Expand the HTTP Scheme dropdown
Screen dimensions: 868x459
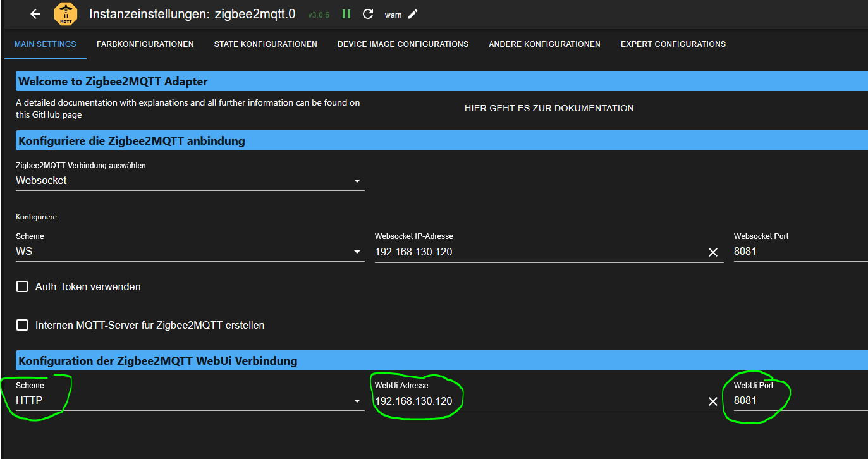tap(190, 401)
